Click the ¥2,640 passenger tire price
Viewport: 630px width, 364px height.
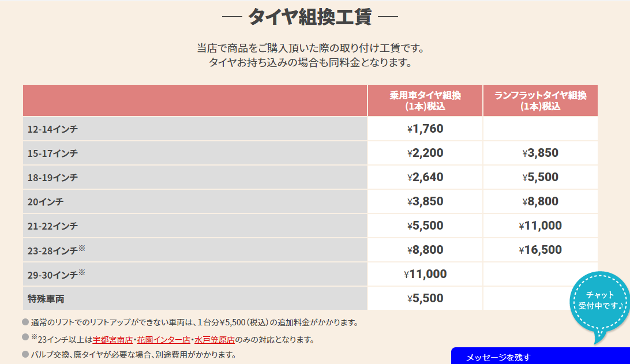pyautogui.click(x=425, y=178)
